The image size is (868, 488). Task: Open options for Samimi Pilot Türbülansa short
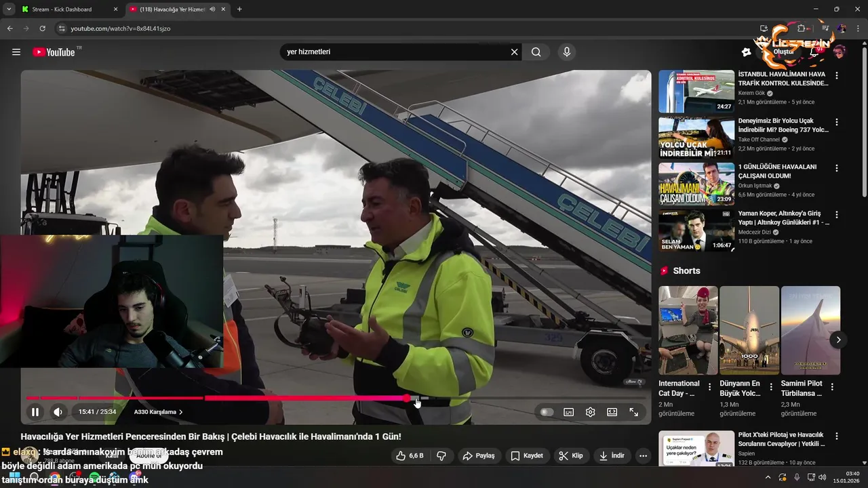(832, 387)
